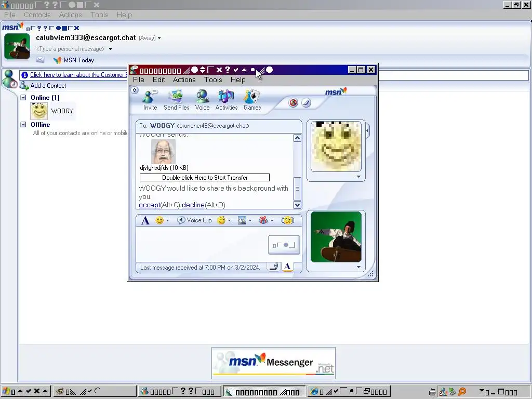Open Actions menu in chat window

coord(184,79)
